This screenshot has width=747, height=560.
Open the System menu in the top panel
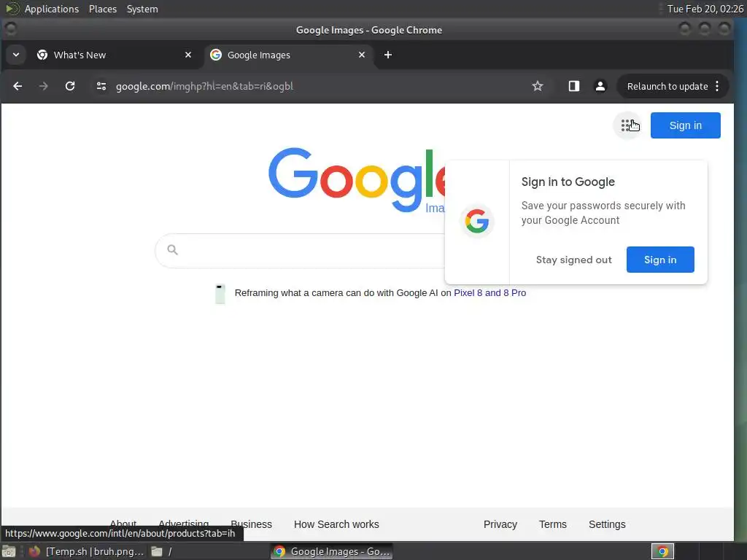click(142, 9)
